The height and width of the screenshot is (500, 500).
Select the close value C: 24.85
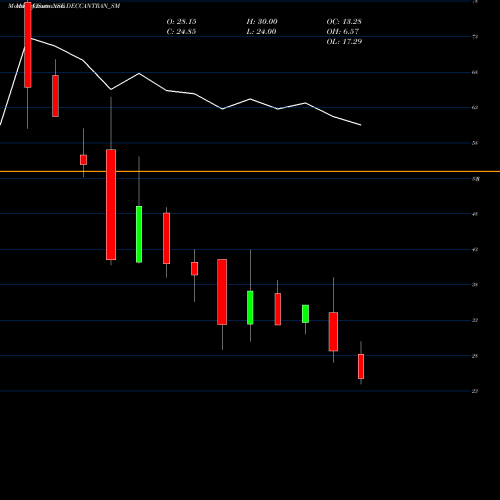(181, 32)
